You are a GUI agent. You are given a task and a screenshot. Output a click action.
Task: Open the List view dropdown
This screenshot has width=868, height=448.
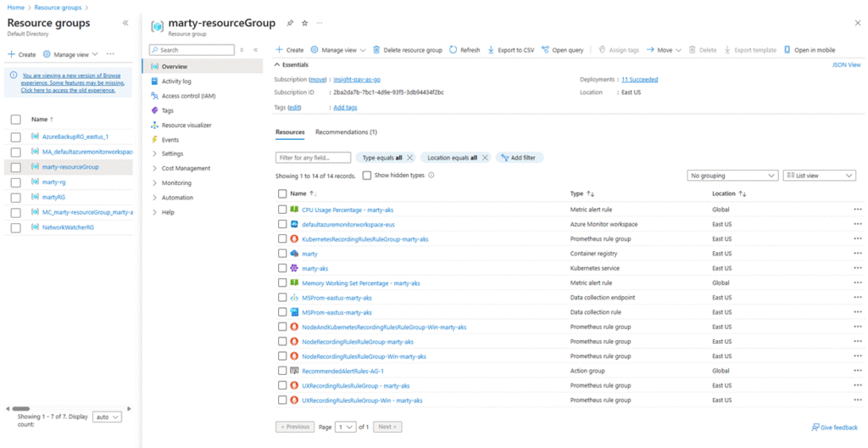point(819,176)
